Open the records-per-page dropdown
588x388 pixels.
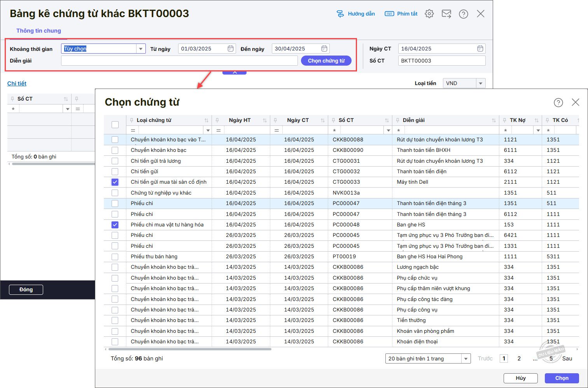click(x=465, y=359)
